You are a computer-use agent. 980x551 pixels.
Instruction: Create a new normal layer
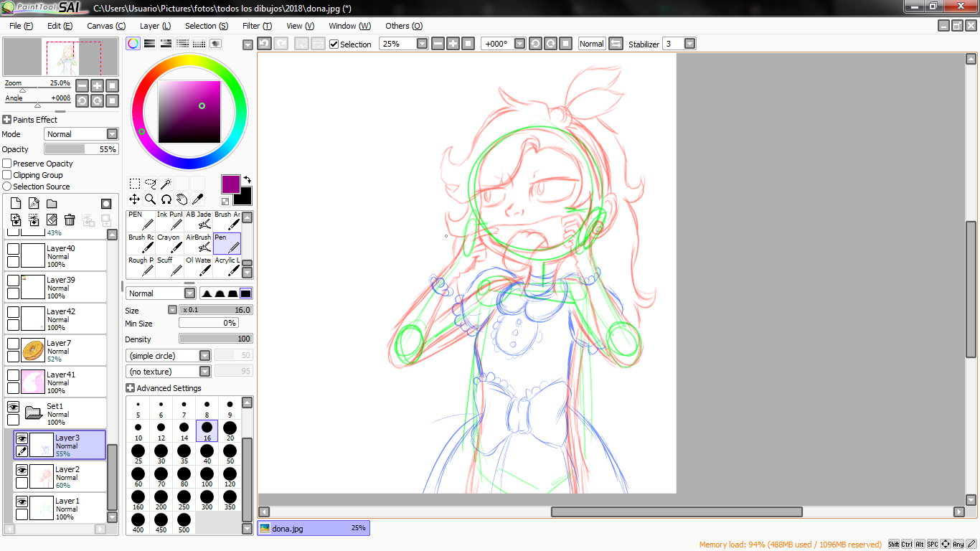pos(16,204)
